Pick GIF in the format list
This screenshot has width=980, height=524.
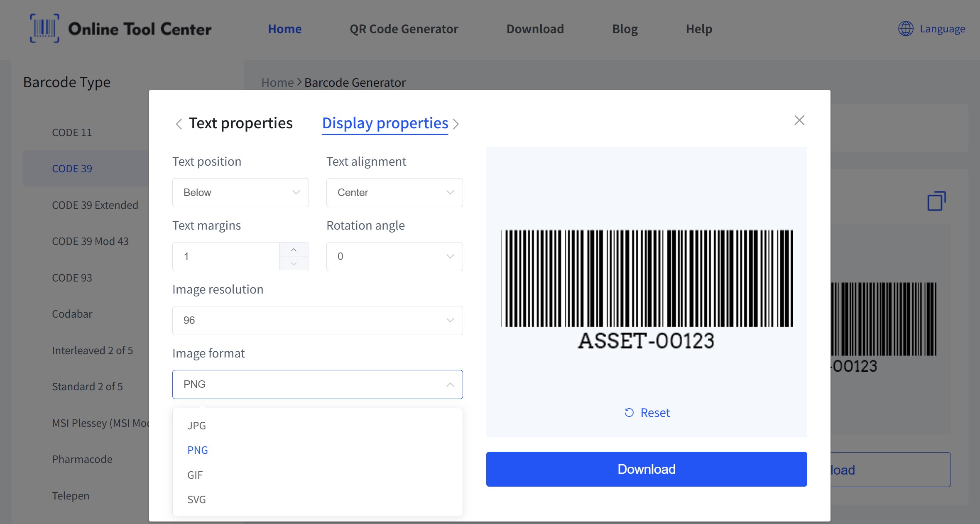(x=195, y=475)
